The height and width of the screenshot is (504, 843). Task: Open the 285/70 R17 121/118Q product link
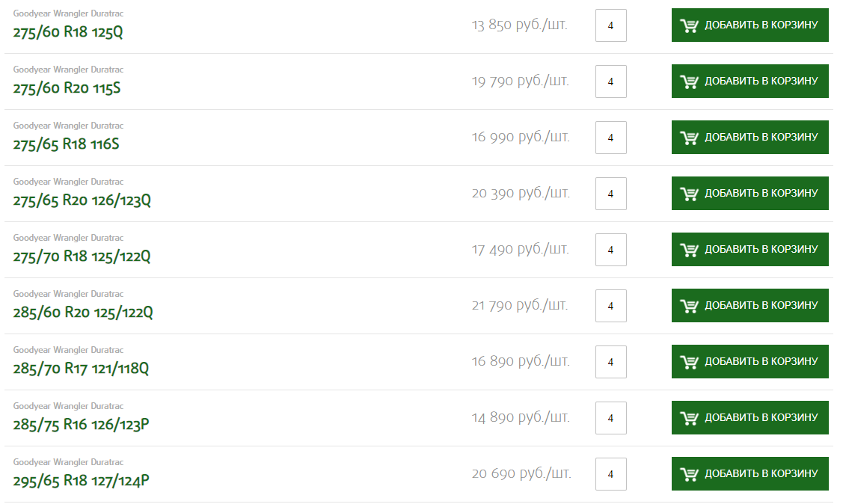[x=81, y=368]
